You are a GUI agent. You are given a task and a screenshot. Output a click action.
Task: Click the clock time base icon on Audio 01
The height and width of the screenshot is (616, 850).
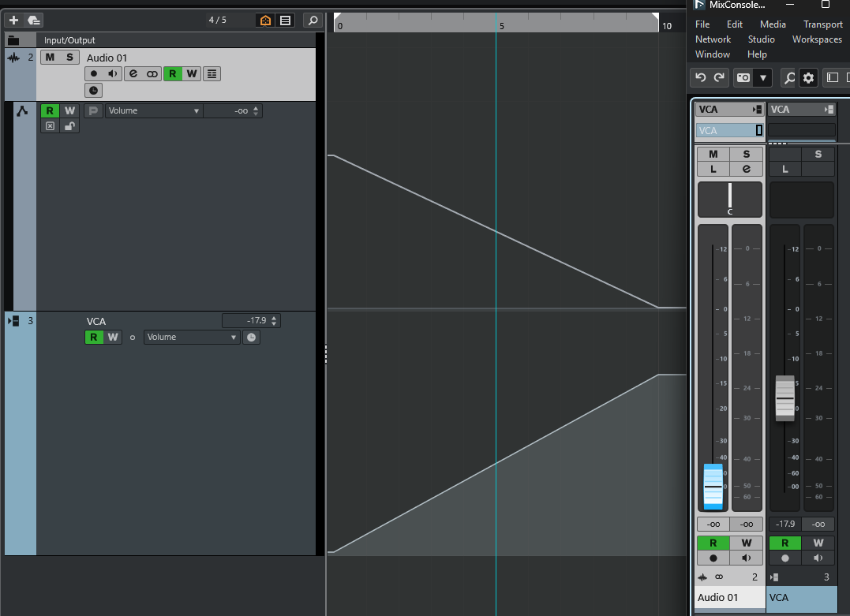click(93, 91)
